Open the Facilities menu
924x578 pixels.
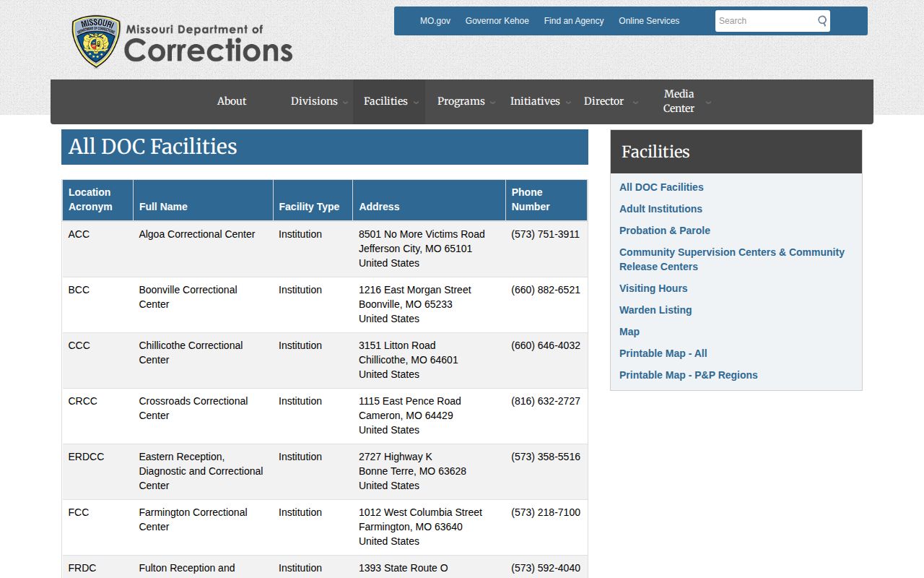(385, 101)
